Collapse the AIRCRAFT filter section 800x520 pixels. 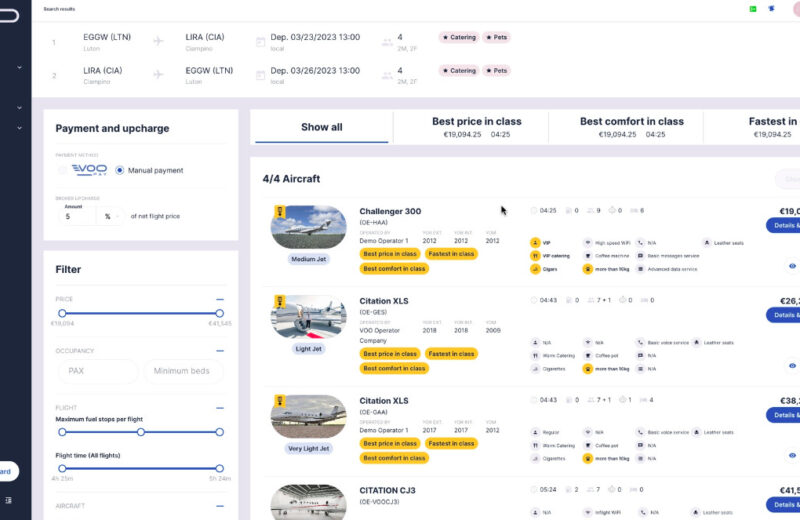(x=219, y=506)
